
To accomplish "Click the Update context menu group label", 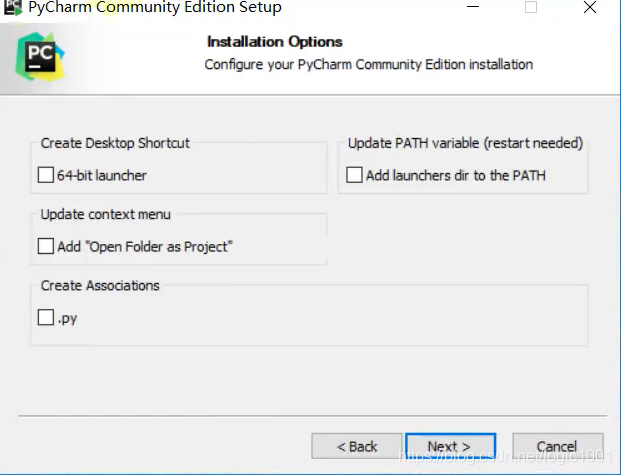I will (105, 214).
